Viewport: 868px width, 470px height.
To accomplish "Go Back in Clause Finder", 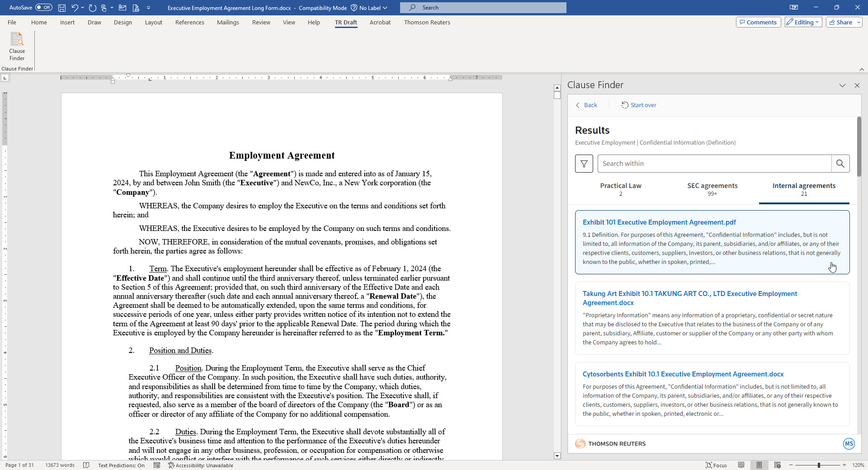I will pos(586,105).
